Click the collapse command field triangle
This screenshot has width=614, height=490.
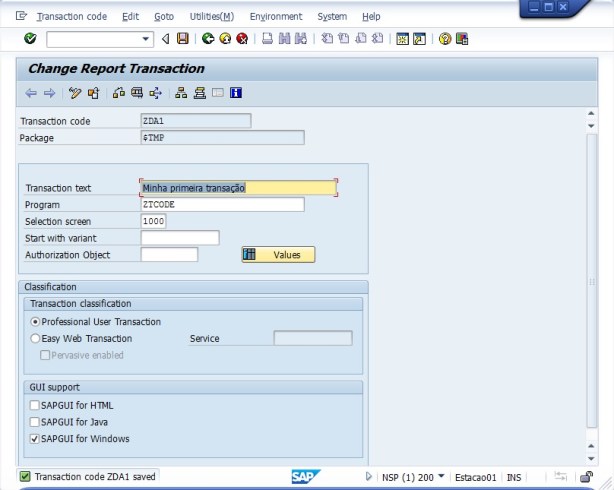166,38
